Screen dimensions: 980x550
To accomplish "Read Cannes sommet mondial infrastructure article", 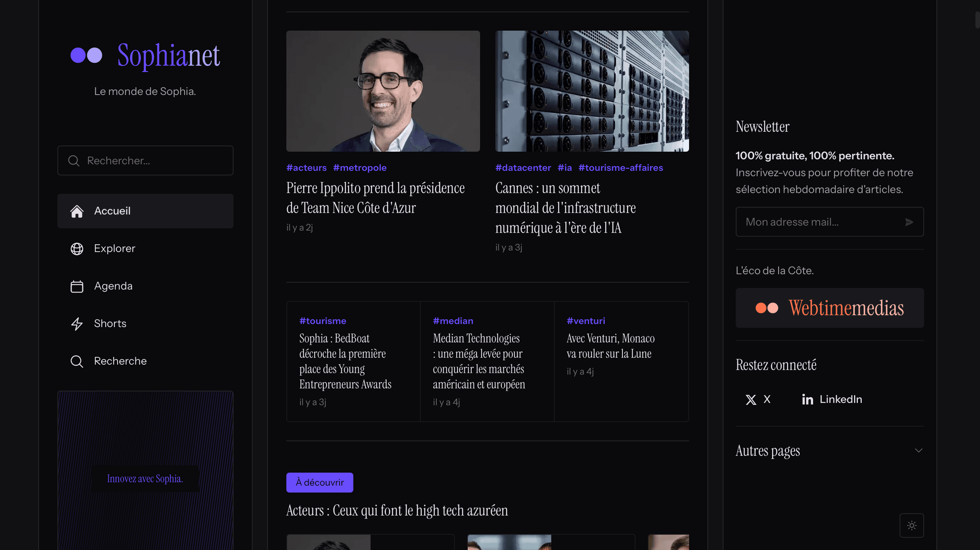I will tap(566, 208).
